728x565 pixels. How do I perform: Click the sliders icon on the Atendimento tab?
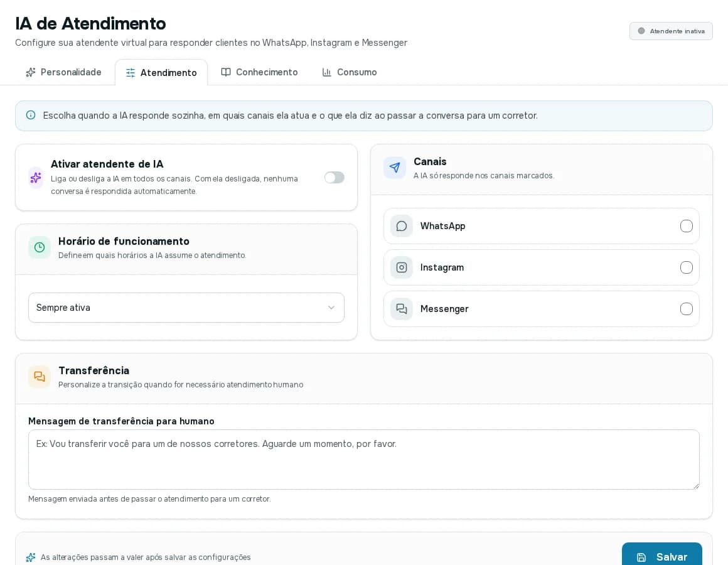click(x=131, y=73)
